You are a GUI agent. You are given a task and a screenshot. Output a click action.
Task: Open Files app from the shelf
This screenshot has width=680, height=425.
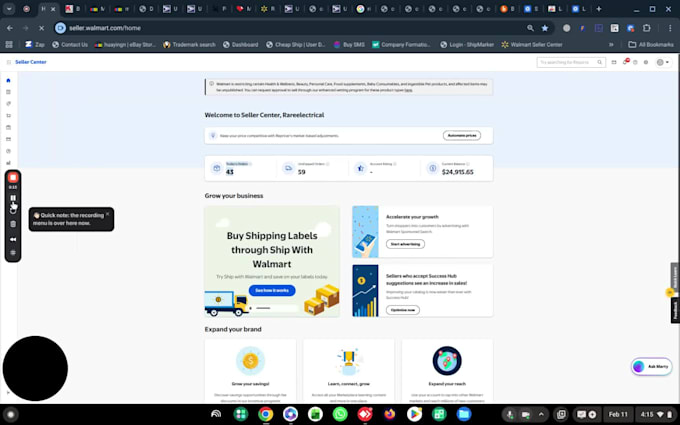click(464, 414)
